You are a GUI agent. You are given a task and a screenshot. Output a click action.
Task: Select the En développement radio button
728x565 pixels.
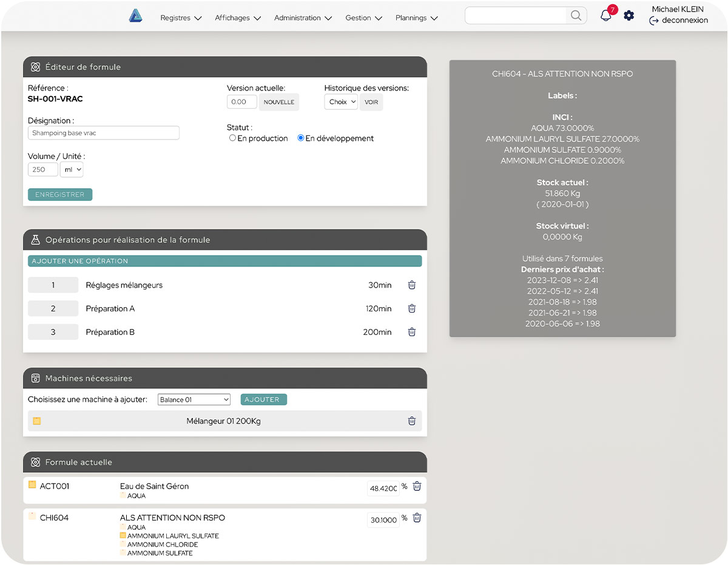tap(300, 138)
